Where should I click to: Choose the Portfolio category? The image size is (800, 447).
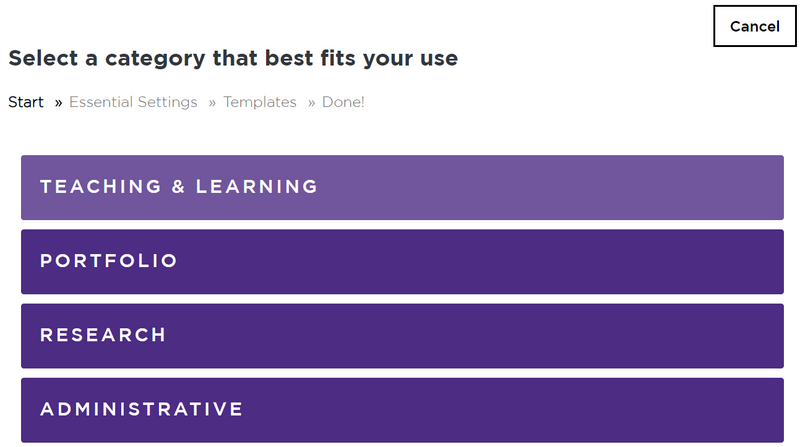tap(402, 262)
